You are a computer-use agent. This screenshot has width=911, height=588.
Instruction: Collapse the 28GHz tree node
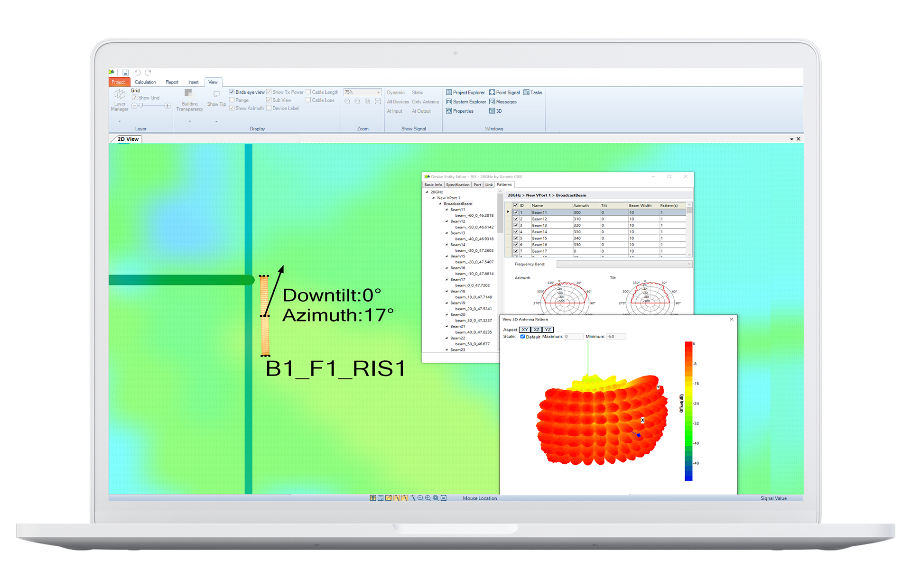coord(427,192)
